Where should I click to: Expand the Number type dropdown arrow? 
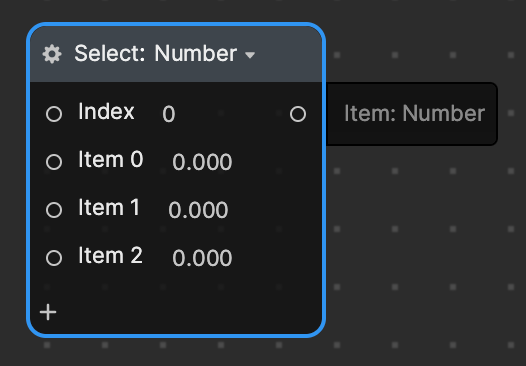tap(250, 55)
